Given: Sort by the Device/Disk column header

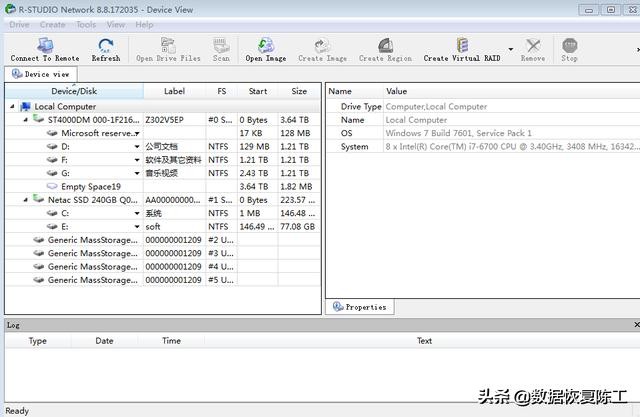Looking at the screenshot, I should point(74,91).
